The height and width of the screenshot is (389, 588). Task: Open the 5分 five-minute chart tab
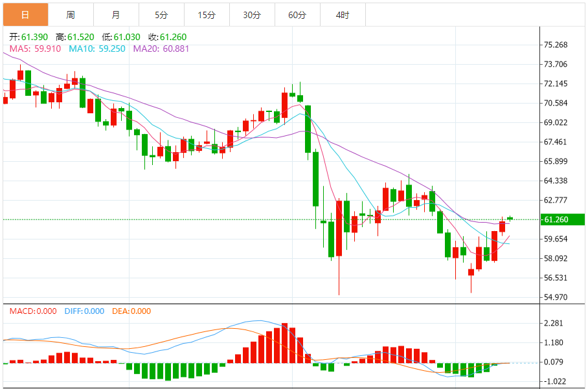click(162, 15)
